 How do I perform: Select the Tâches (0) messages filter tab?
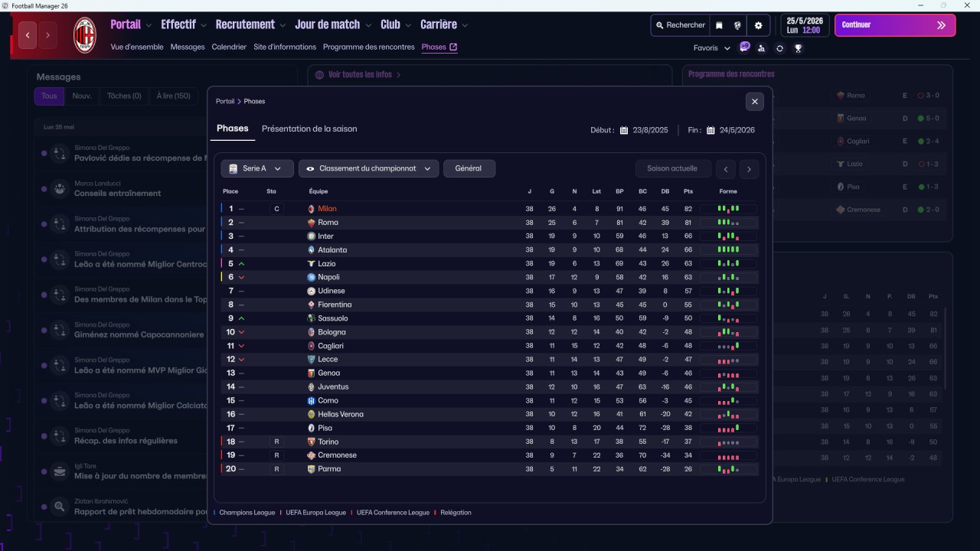click(124, 96)
